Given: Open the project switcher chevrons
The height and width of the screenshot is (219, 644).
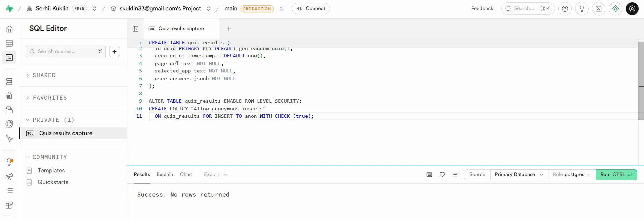Looking at the screenshot, I should pyautogui.click(x=209, y=9).
